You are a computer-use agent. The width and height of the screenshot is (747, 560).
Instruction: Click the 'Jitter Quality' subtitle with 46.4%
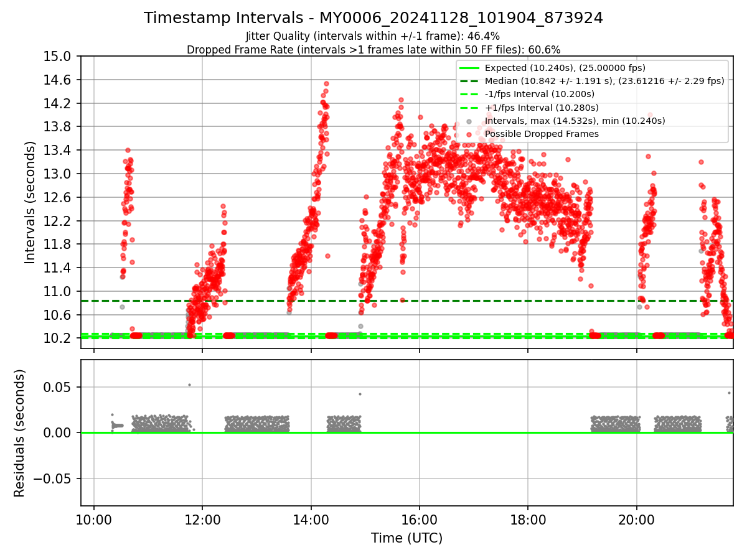tap(373, 36)
